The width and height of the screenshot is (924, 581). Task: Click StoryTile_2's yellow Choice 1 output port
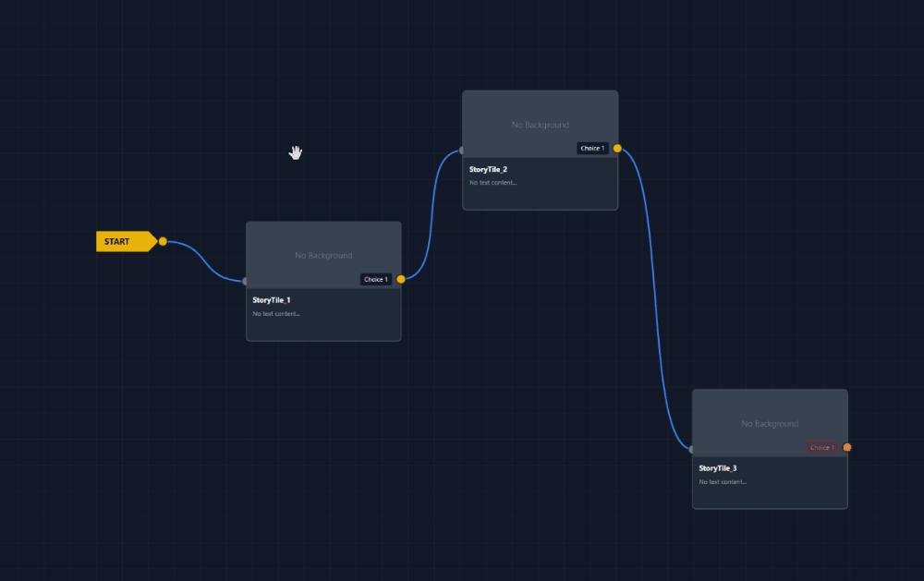617,148
